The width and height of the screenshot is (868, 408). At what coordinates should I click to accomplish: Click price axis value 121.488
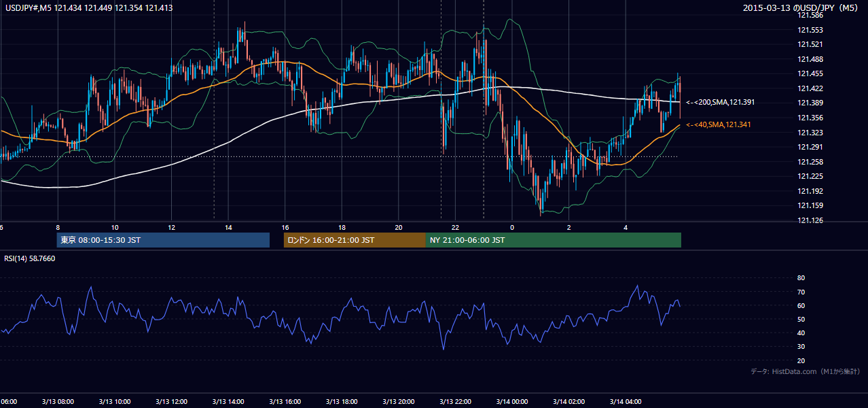(x=810, y=59)
